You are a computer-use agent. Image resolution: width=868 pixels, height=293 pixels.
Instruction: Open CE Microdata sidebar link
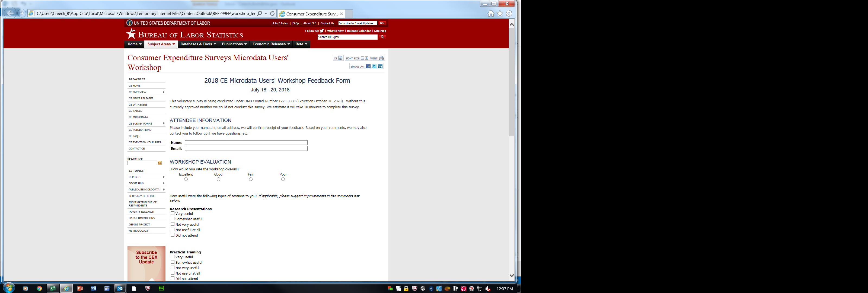coord(138,117)
